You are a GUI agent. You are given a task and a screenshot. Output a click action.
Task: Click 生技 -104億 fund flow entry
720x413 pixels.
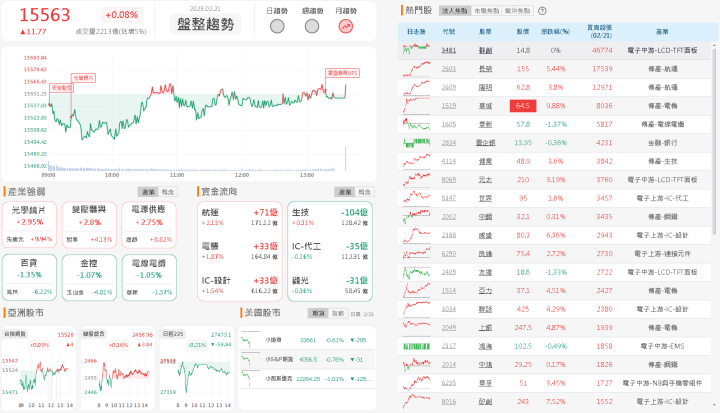pyautogui.click(x=330, y=217)
